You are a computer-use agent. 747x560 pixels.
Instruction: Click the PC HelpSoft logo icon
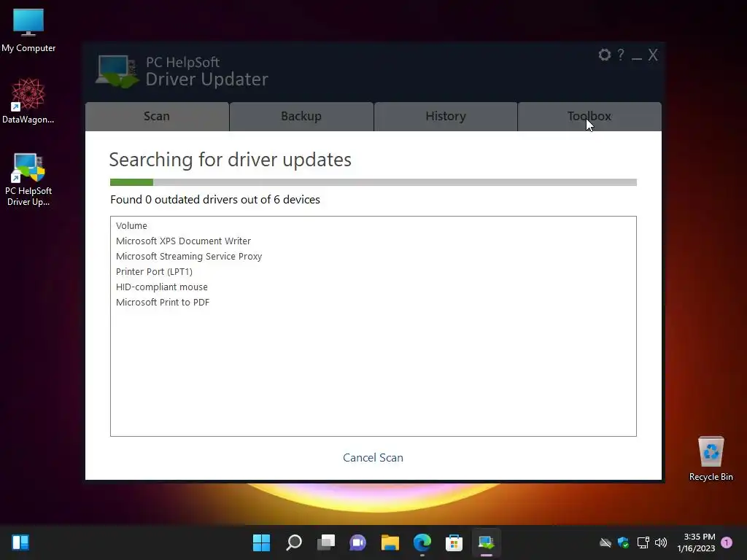[116, 71]
